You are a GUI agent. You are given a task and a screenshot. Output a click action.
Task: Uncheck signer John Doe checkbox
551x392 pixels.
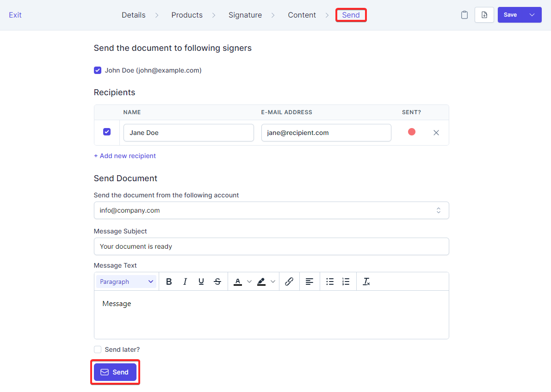point(98,70)
